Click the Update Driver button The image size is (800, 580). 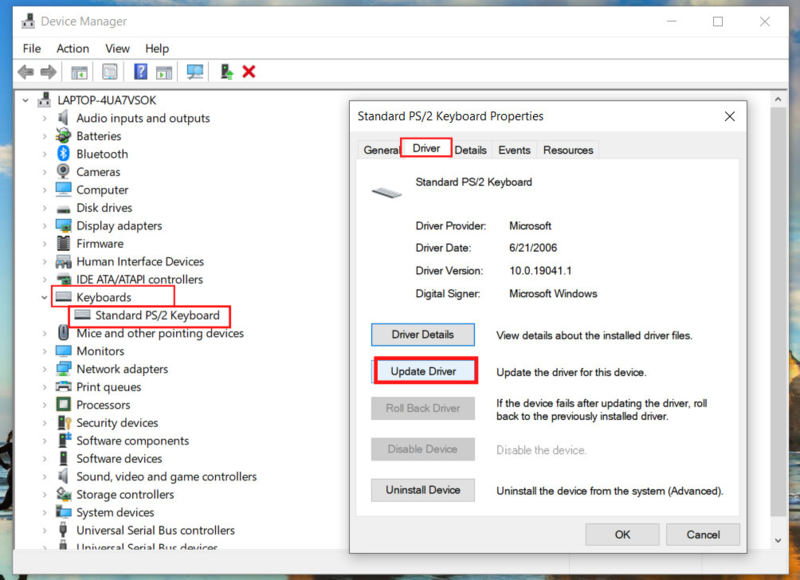click(x=423, y=371)
